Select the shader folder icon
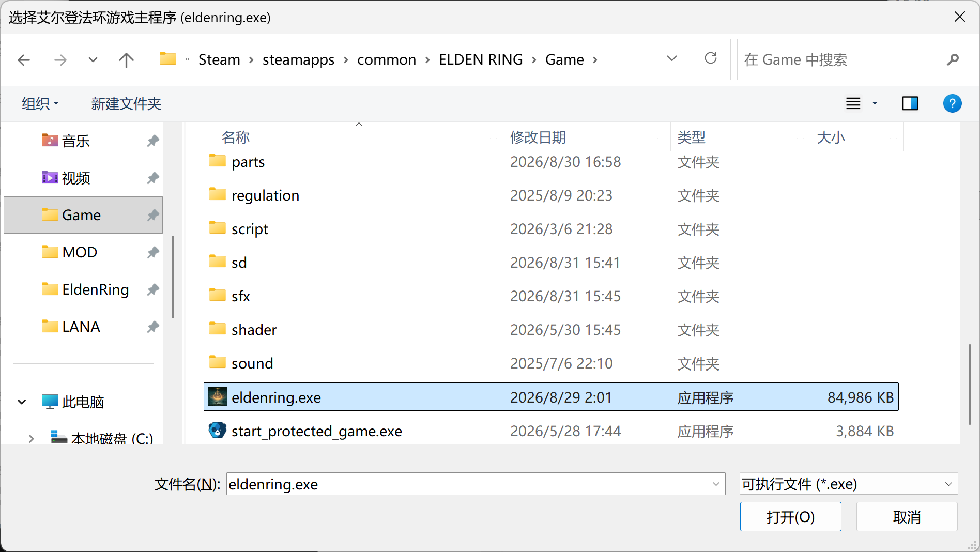This screenshot has height=552, width=980. pos(218,329)
